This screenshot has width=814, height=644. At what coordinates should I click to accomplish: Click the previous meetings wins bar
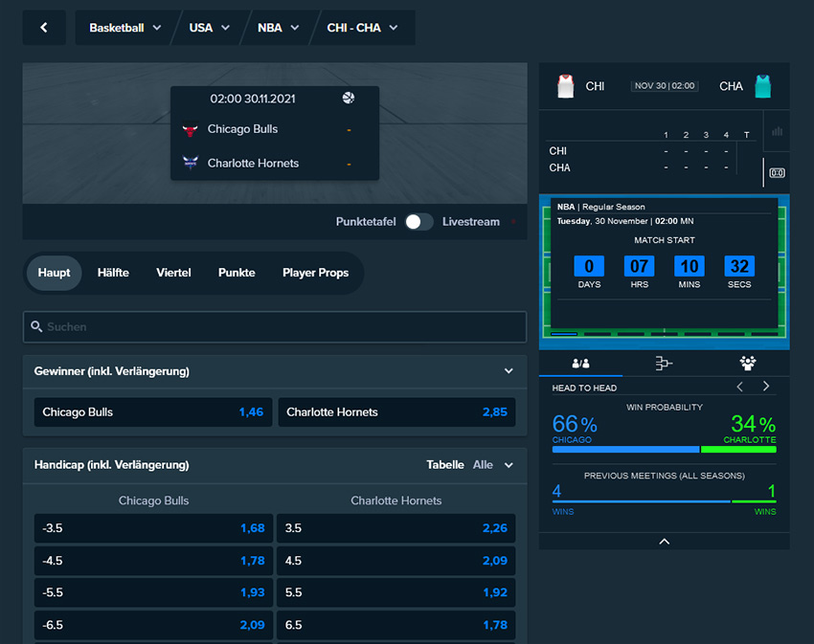(x=664, y=501)
